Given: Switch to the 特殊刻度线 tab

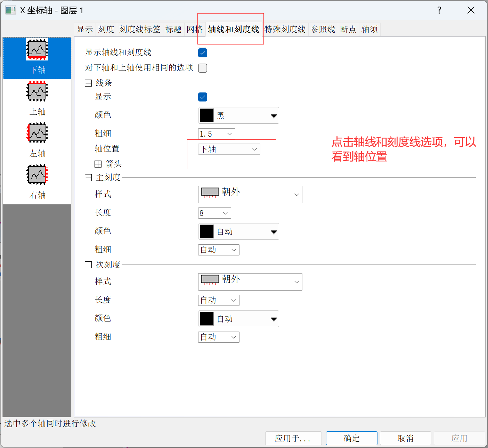Looking at the screenshot, I should (x=285, y=29).
